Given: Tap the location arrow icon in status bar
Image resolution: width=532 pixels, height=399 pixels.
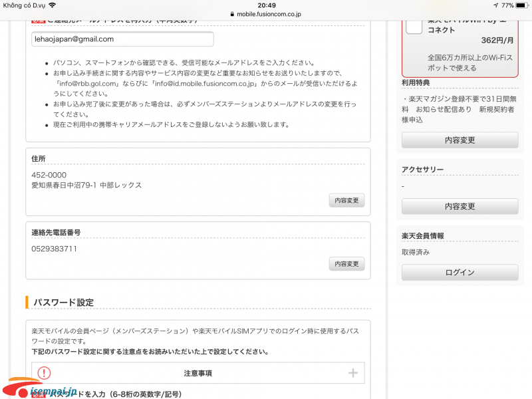Looking at the screenshot, I should [x=495, y=5].
